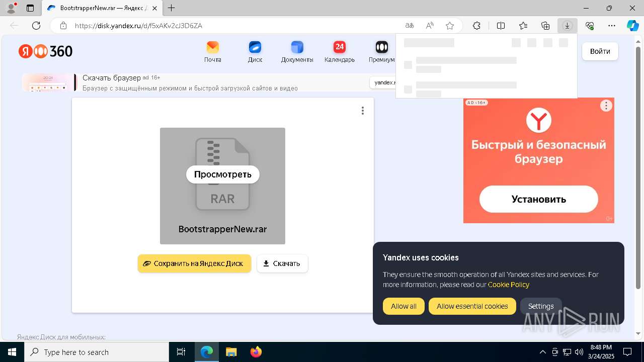Launch Firefox from taskbar
This screenshot has width=644, height=362.
256,352
